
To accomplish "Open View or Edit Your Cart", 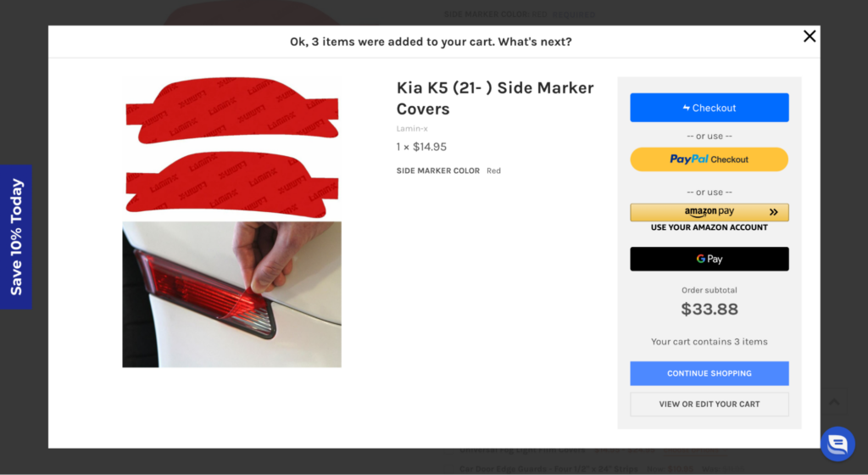I will coord(709,404).
